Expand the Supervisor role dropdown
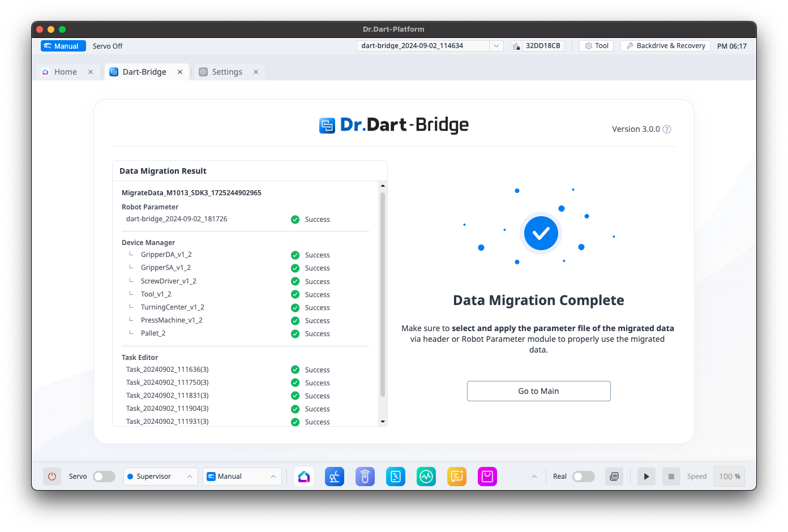The width and height of the screenshot is (788, 532). [160, 477]
